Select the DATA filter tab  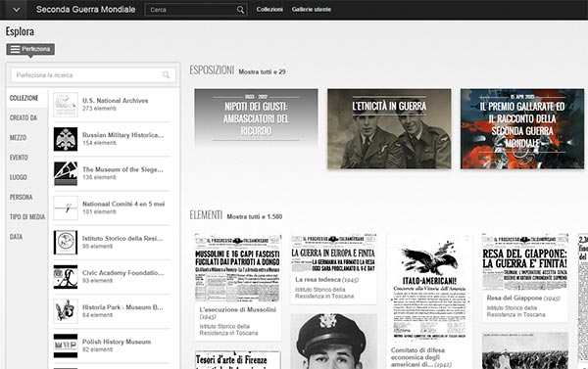tap(16, 237)
